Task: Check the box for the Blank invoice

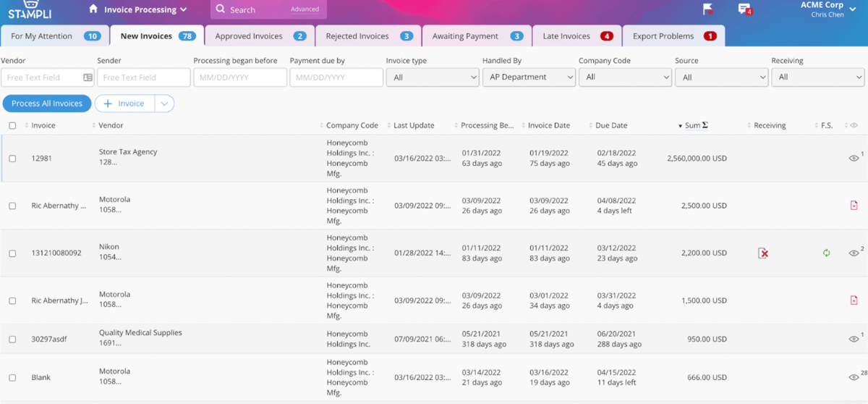Action: click(12, 378)
